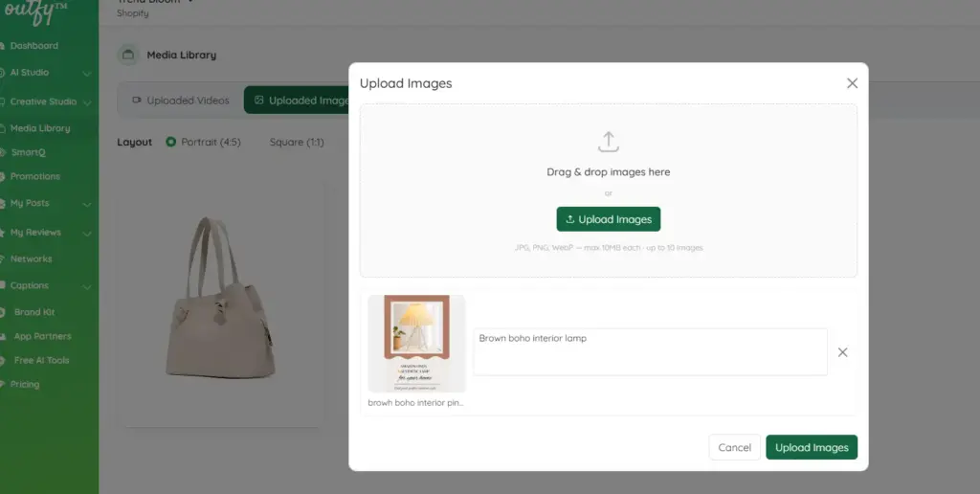Open the lamp image thumbnail preview
Viewport: 980px width, 494px height.
click(x=417, y=344)
